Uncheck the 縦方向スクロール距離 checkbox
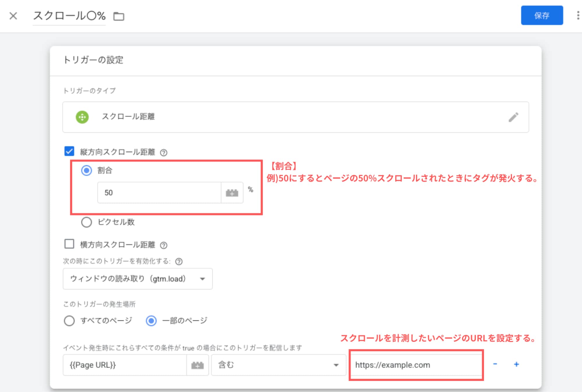This screenshot has height=392, width=582. (x=69, y=151)
